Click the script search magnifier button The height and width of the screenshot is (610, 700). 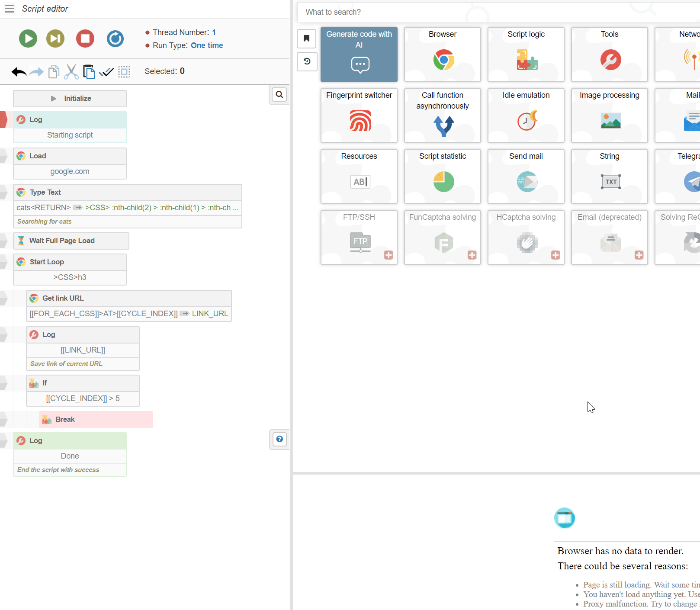tap(279, 94)
